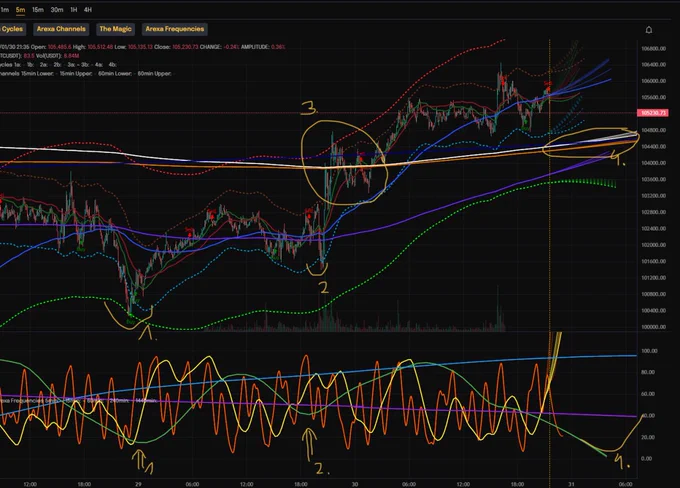Image resolution: width=680 pixels, height=488 pixels.
Task: Click the 100400.00 price axis label
Action: click(x=654, y=311)
